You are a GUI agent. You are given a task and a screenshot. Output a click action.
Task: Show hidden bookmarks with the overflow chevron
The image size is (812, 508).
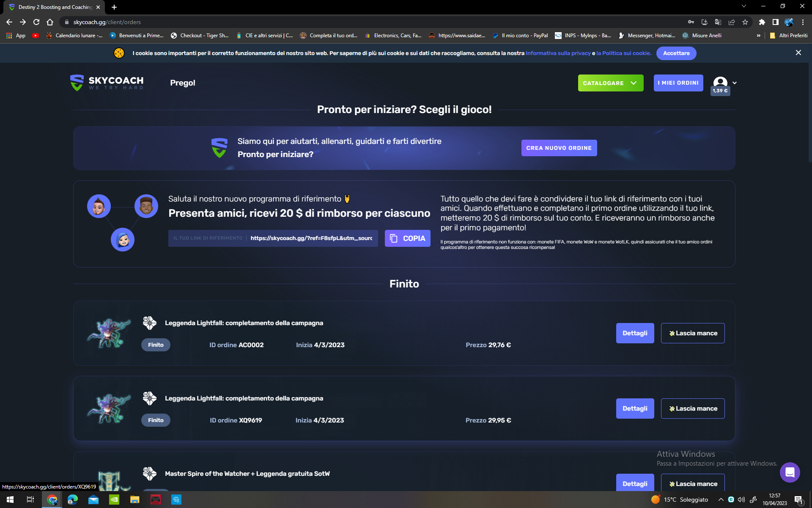[x=759, y=36]
